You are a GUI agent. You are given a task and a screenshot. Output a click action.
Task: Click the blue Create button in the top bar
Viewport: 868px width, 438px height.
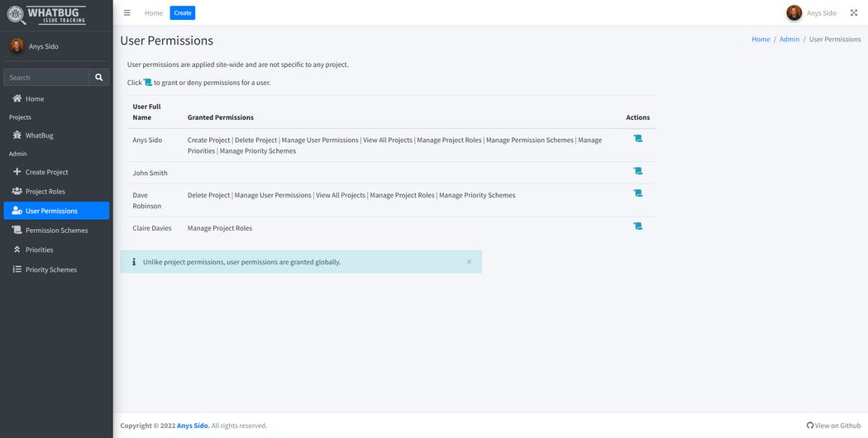click(183, 13)
